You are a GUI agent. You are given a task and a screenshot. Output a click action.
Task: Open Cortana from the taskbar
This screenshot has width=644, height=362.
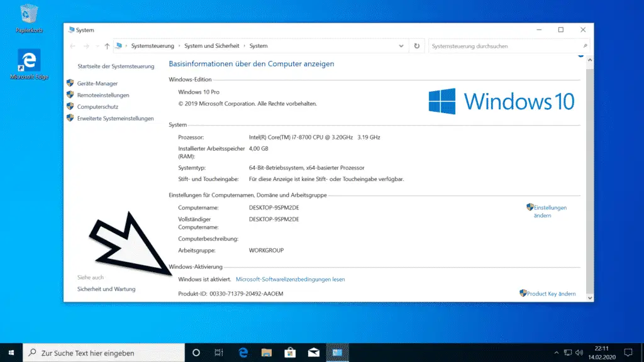click(196, 353)
